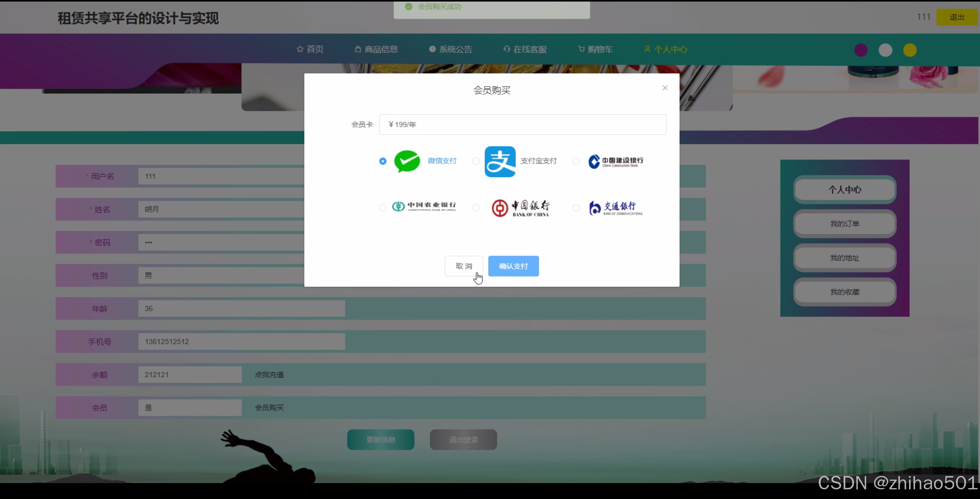Select the Alipay radio button
The width and height of the screenshot is (980, 499).
coord(476,161)
